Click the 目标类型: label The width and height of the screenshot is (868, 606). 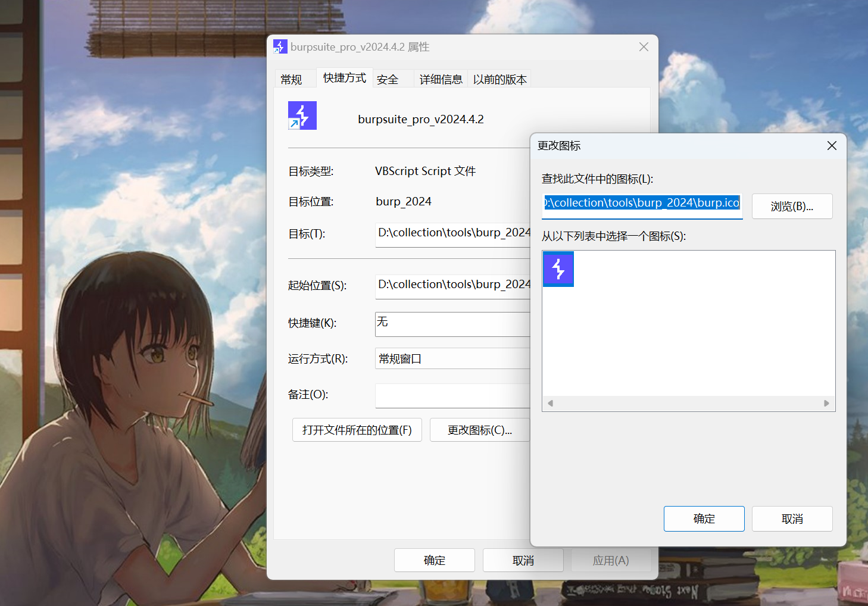pyautogui.click(x=311, y=171)
